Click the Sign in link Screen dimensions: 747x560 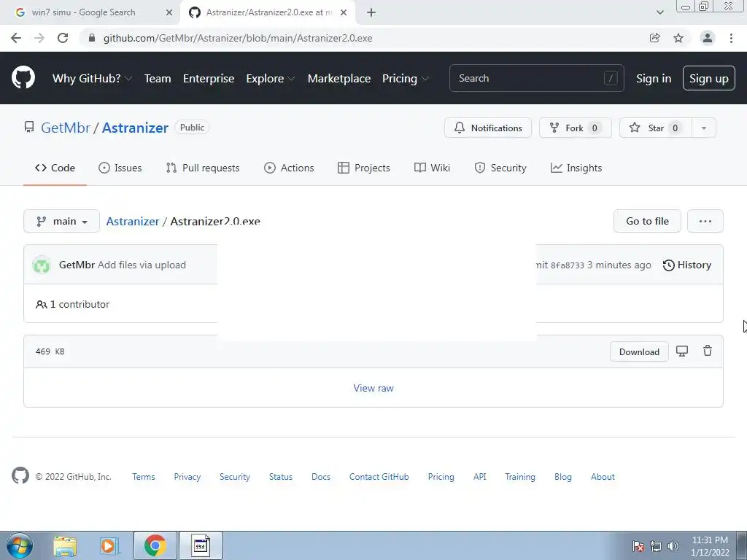[654, 79]
